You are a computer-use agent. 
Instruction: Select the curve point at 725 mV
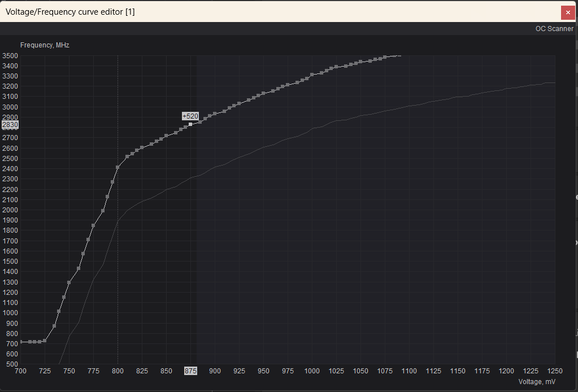tap(45, 341)
